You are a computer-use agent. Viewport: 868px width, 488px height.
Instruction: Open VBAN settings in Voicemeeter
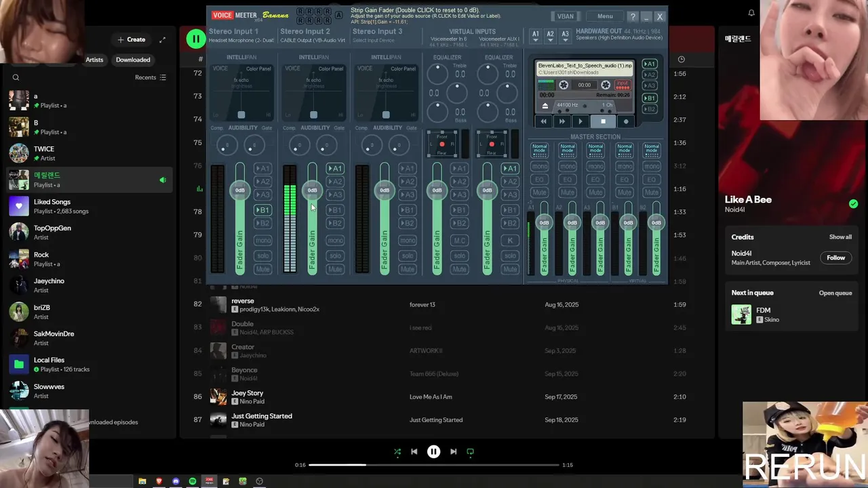pyautogui.click(x=565, y=16)
